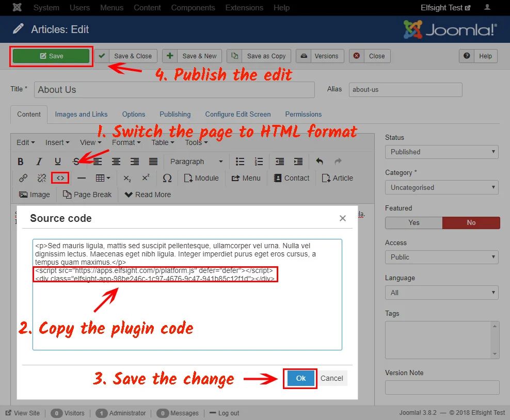Click Save & New

[x=192, y=56]
